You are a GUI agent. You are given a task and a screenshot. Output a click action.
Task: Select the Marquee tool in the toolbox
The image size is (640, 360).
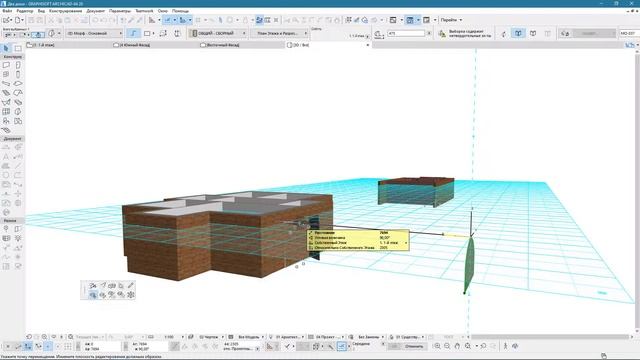coord(18,48)
